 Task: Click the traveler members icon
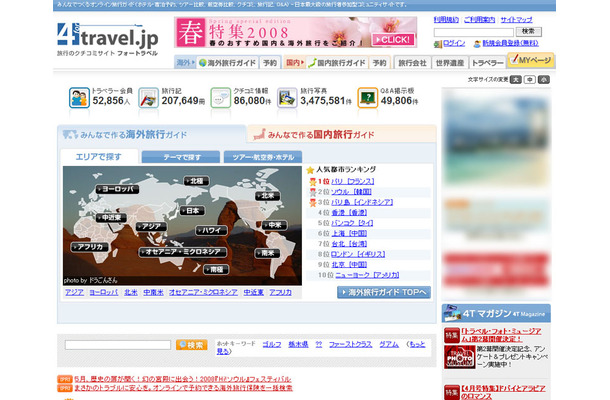[x=80, y=97]
